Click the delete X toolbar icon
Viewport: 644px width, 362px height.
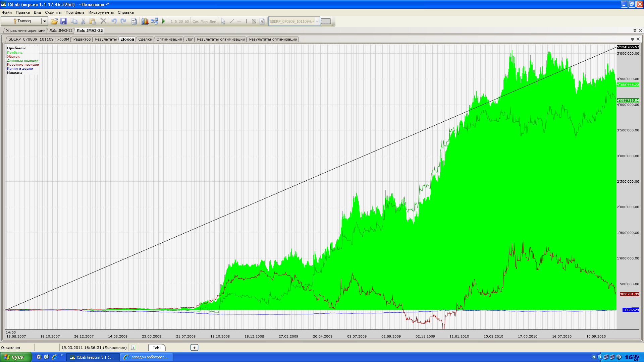click(103, 21)
